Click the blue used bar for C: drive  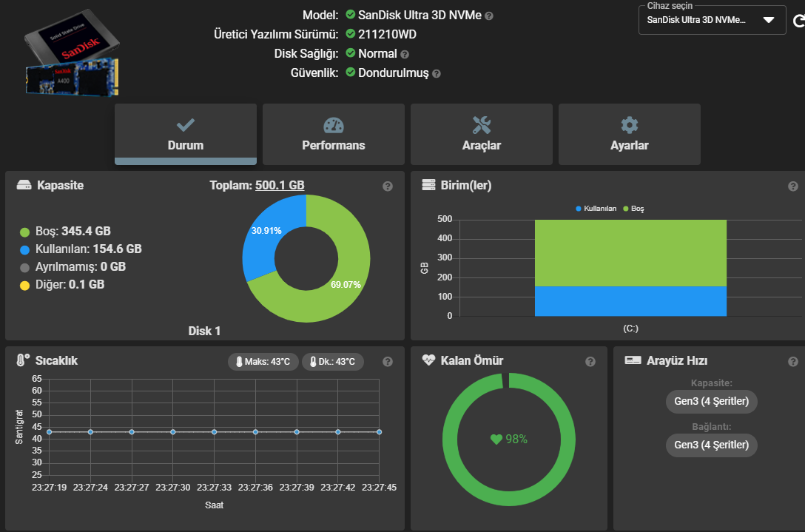[x=630, y=301]
